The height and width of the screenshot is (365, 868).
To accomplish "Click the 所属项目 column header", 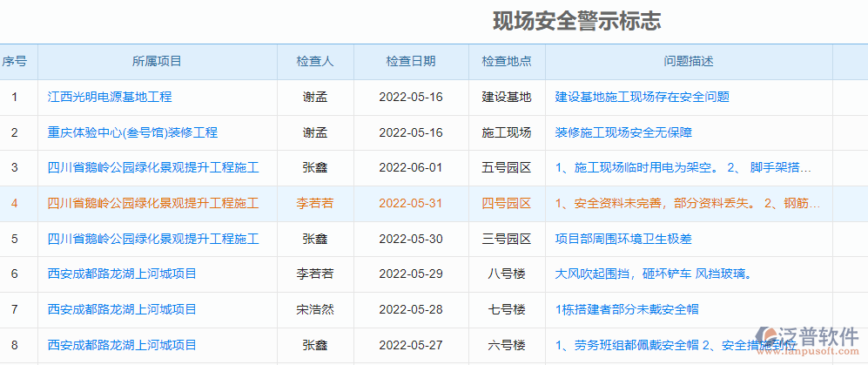I will tap(157, 61).
